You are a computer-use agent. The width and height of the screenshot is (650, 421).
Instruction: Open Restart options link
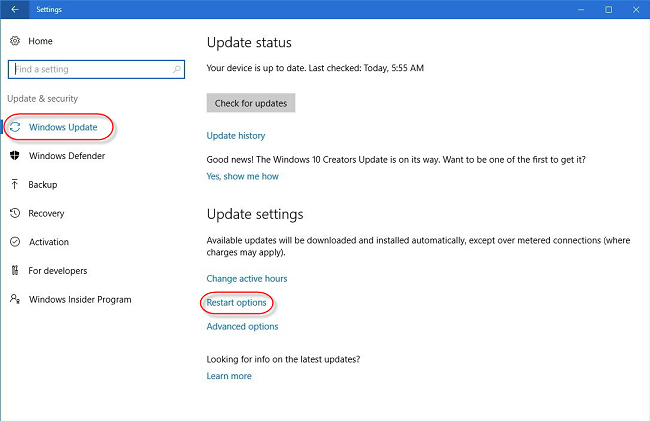(x=236, y=302)
